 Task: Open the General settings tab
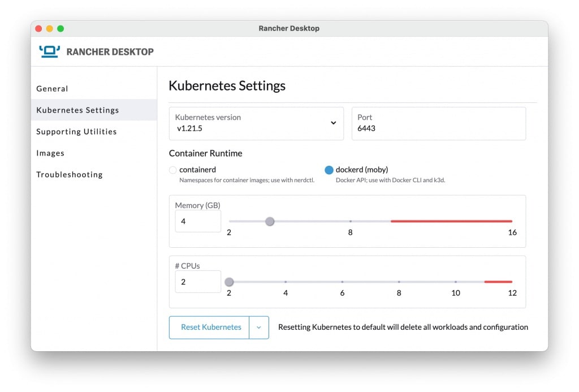pos(52,89)
